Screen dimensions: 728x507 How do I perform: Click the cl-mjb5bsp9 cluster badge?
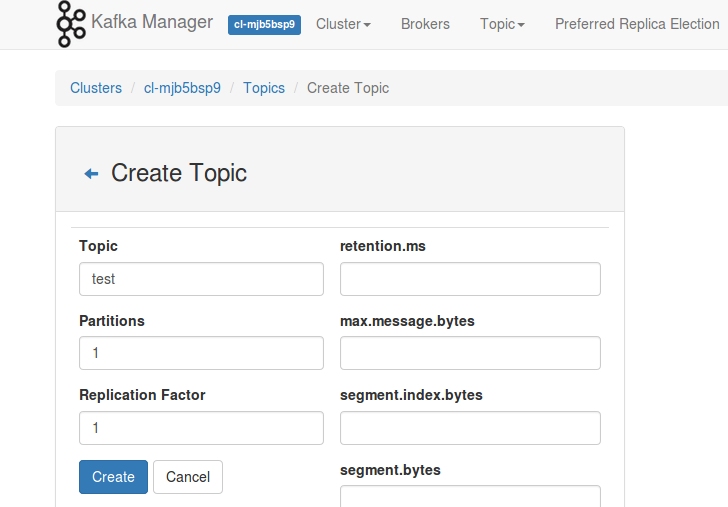[x=264, y=24]
